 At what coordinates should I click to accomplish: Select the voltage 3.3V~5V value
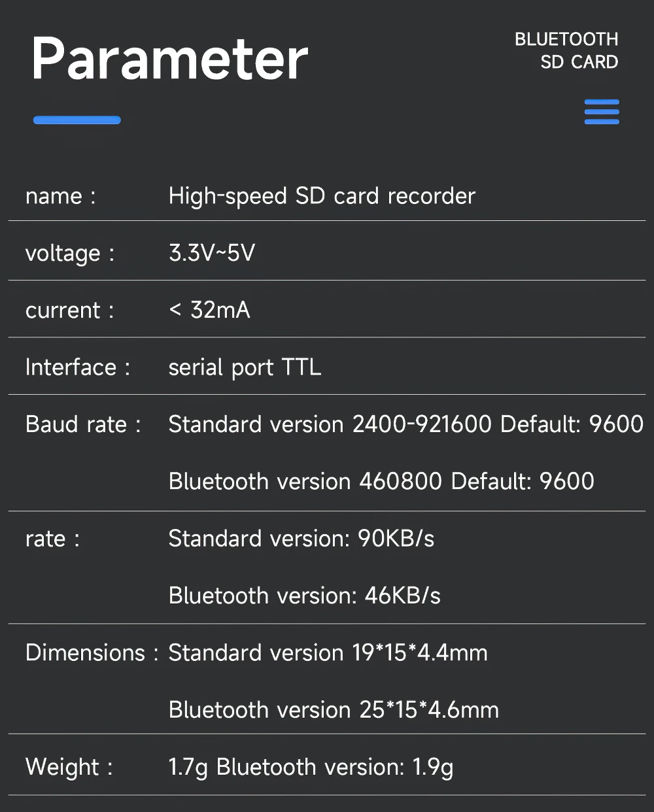click(x=212, y=253)
